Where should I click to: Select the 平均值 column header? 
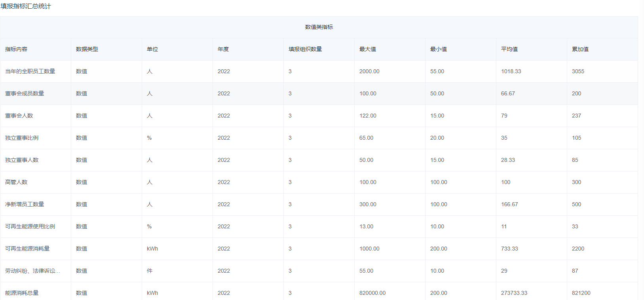(509, 49)
